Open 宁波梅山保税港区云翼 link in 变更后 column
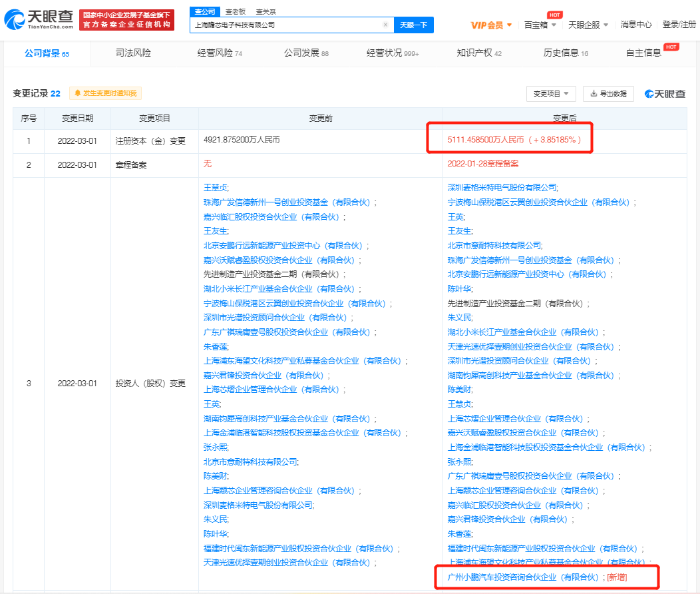The height and width of the screenshot is (594, 700). [x=538, y=202]
